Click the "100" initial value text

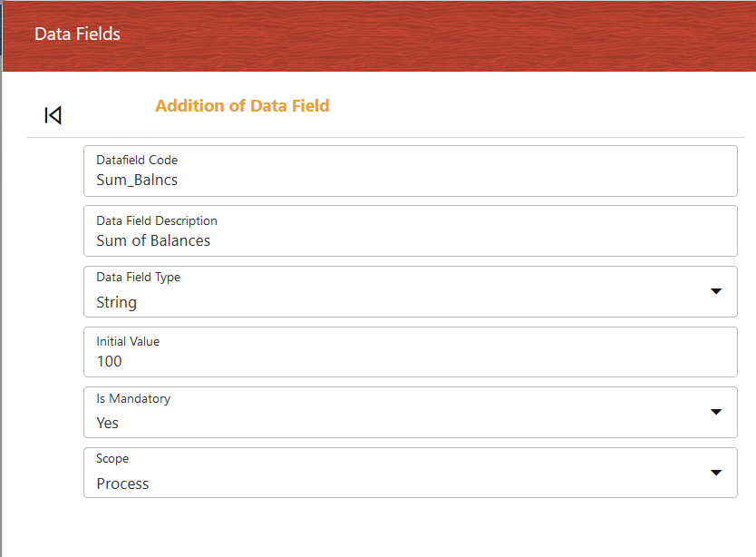click(109, 361)
